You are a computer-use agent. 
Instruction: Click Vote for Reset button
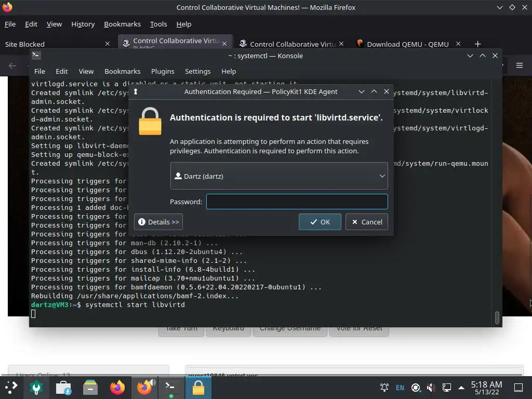pos(359,330)
